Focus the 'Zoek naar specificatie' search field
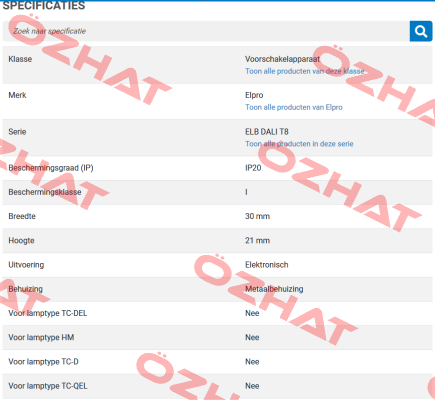Screen dimensions: 435x400 click(x=206, y=31)
